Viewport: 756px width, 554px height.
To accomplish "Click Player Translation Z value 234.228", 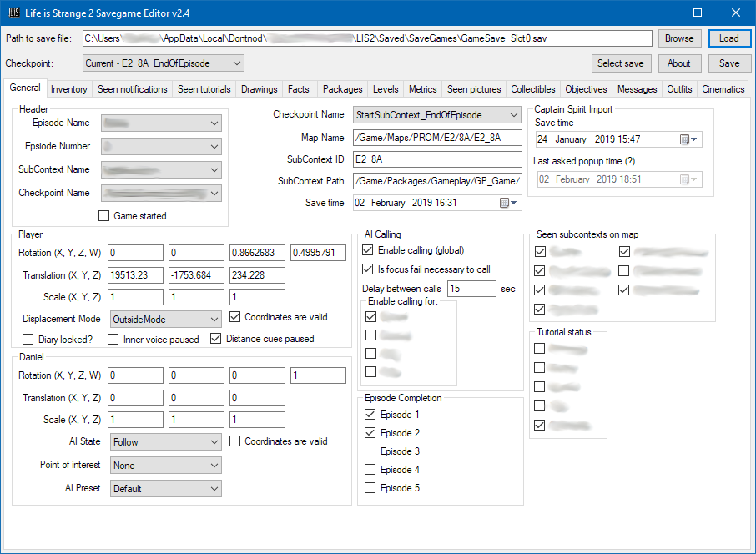I will point(257,275).
